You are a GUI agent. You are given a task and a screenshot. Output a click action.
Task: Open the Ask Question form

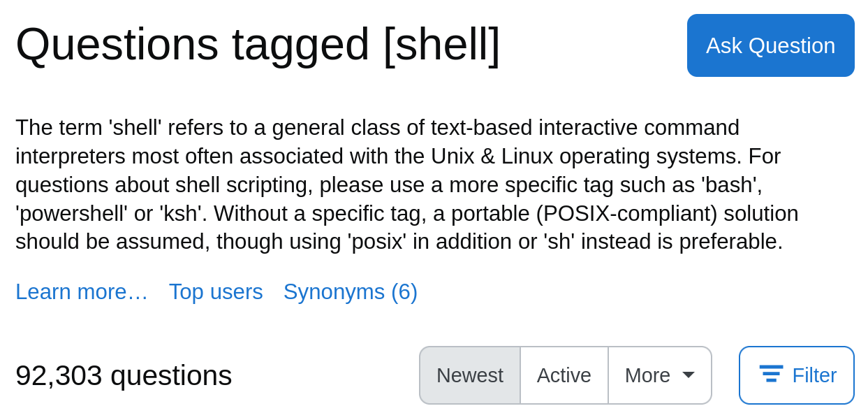pos(771,45)
